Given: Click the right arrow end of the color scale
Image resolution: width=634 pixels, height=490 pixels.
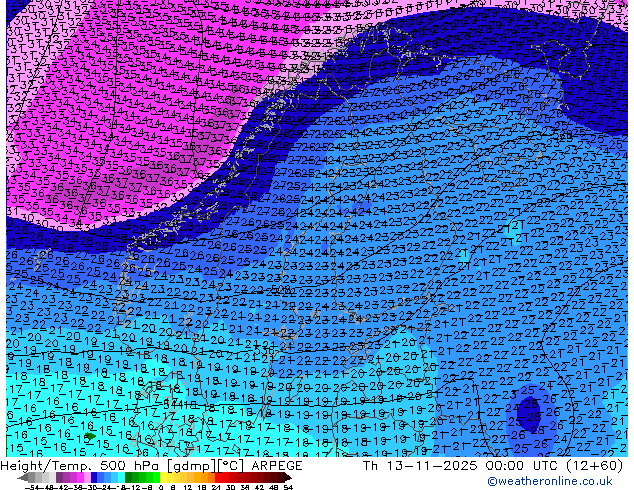Looking at the screenshot, I should (x=287, y=478).
